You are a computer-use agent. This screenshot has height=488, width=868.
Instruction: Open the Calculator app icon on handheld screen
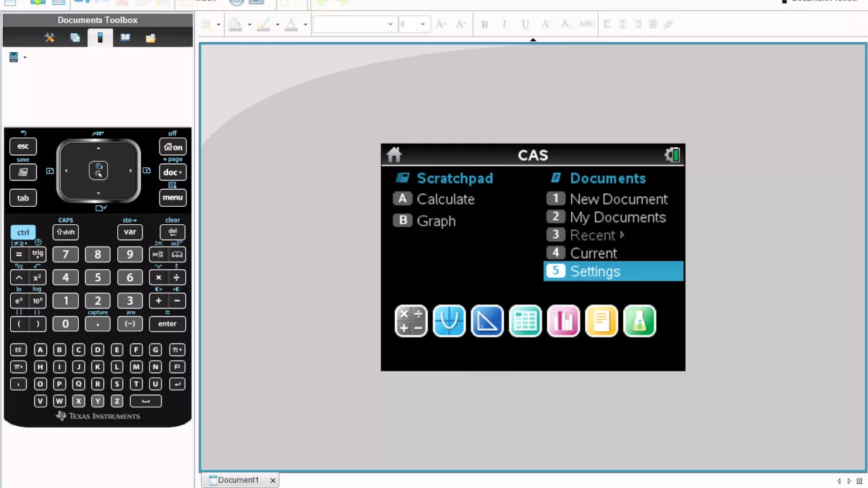[x=411, y=321]
